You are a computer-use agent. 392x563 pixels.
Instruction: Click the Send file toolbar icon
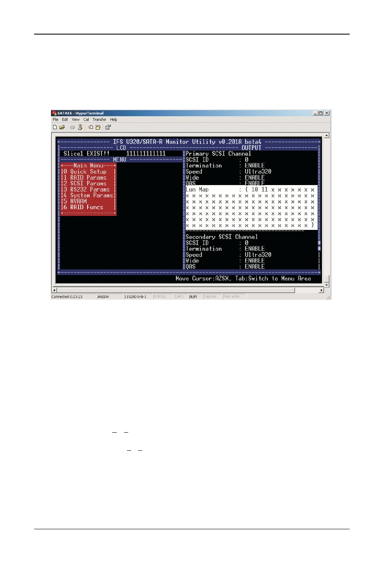pyautogui.click(x=90, y=127)
